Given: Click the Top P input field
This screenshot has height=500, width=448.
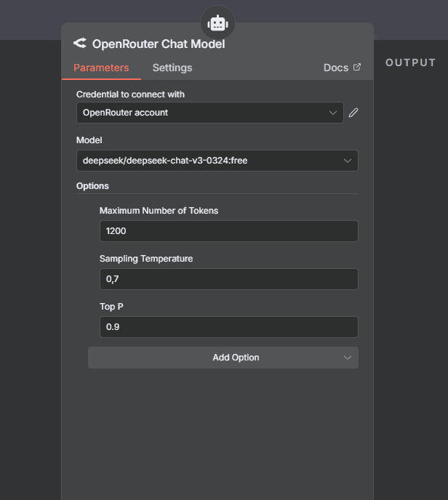Looking at the screenshot, I should 229,327.
